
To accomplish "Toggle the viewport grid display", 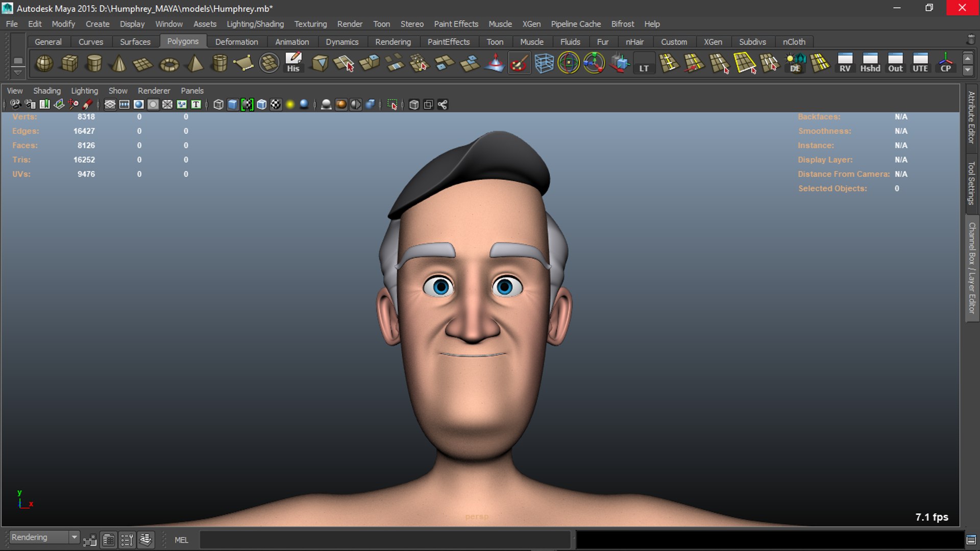I will pyautogui.click(x=110, y=105).
